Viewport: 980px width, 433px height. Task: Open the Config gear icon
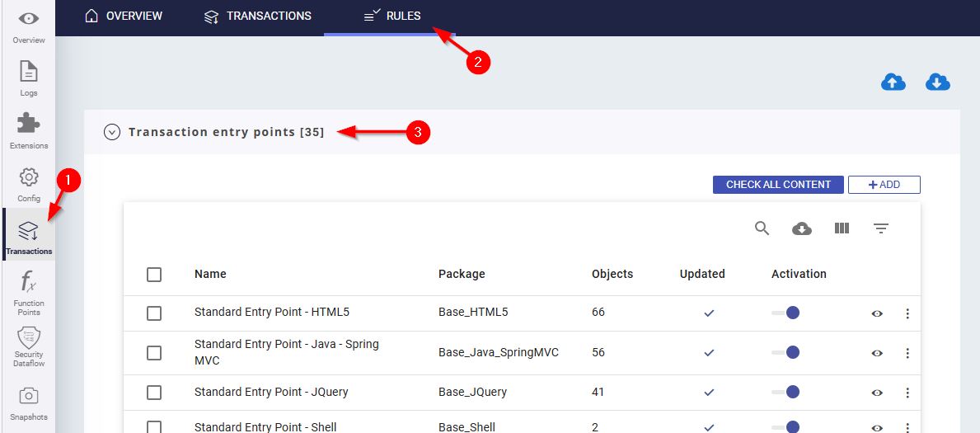click(28, 183)
